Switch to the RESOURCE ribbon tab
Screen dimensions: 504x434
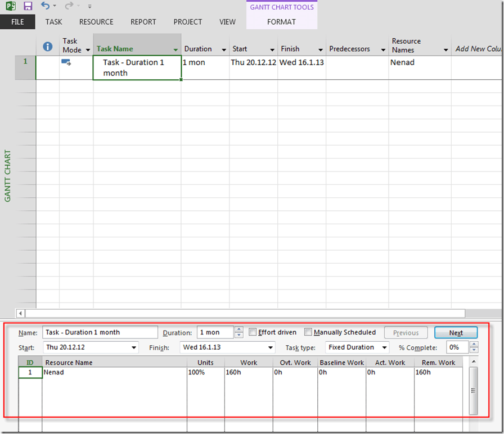(96, 22)
